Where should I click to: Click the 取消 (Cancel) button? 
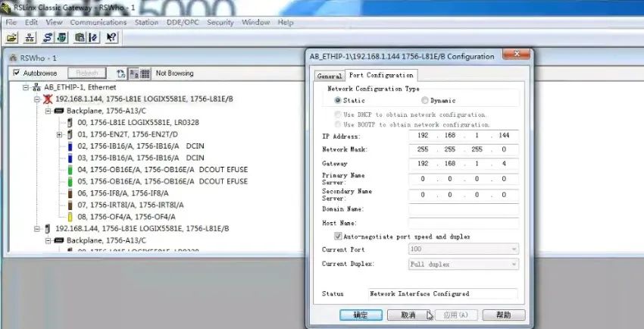coord(410,315)
